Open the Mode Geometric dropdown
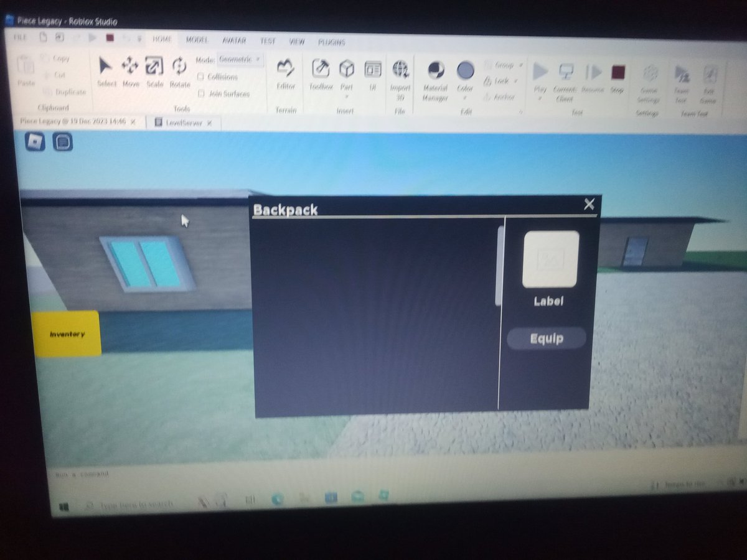 (240, 60)
